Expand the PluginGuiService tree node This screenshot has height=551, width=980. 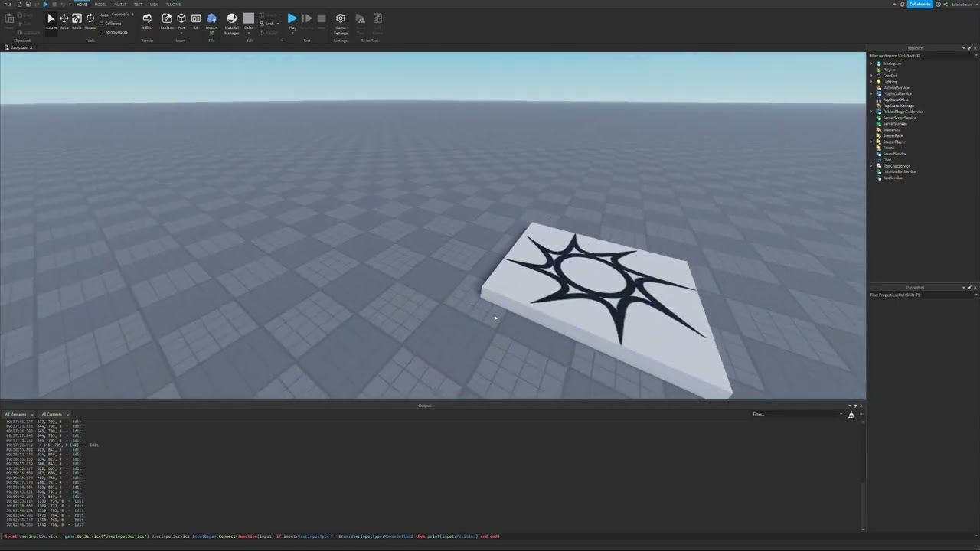click(x=871, y=94)
